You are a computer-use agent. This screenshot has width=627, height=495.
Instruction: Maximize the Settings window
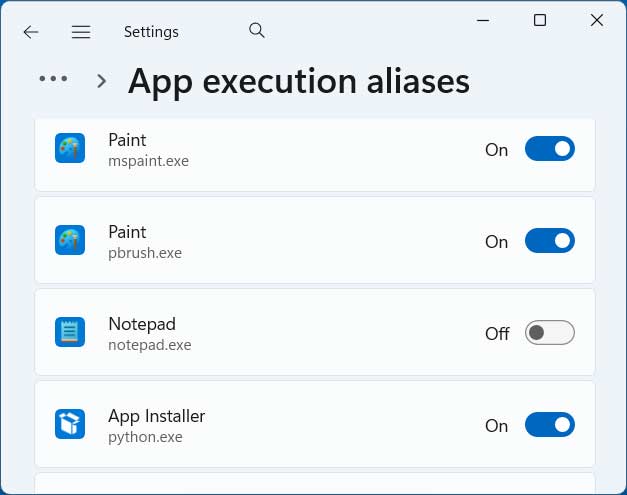click(x=540, y=20)
